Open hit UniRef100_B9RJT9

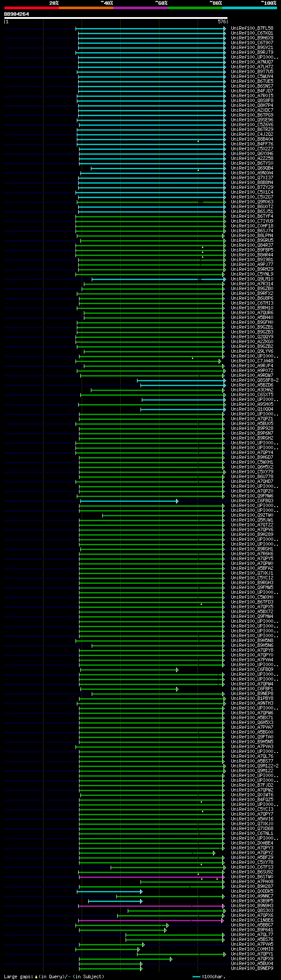(252, 53)
